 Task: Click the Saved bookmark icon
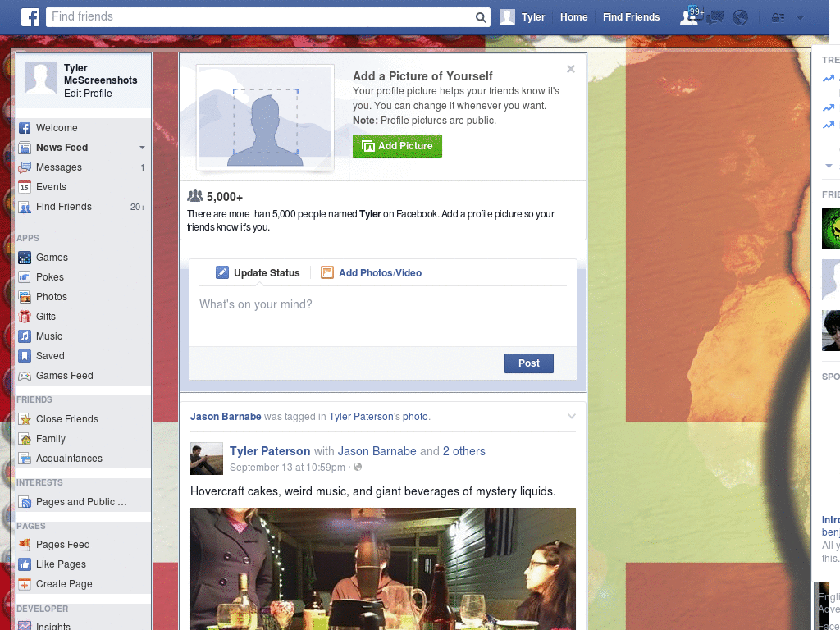[x=25, y=356]
